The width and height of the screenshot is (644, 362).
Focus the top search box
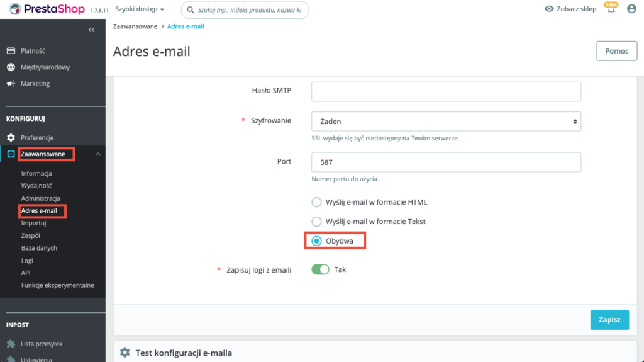pos(245,10)
